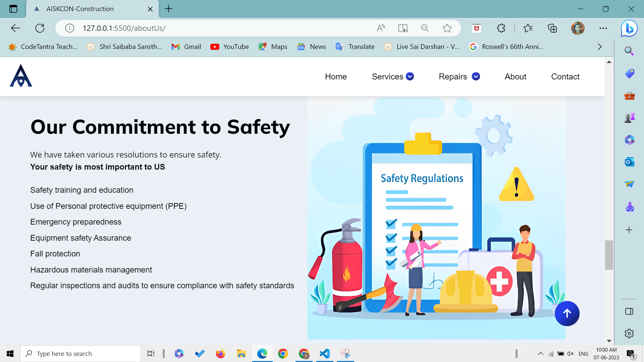
Task: Click the Read Aloud icon in address bar
Action: [381, 28]
